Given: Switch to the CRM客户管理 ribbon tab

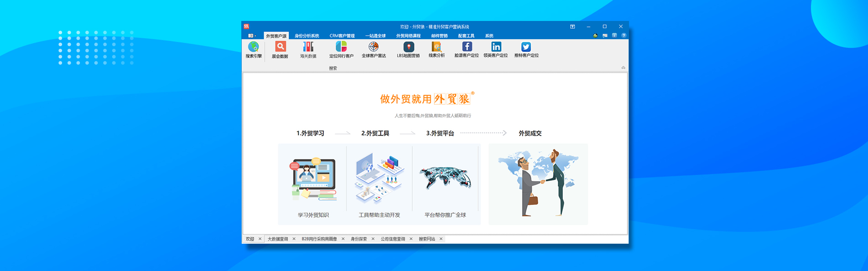Looking at the screenshot, I should (x=342, y=36).
